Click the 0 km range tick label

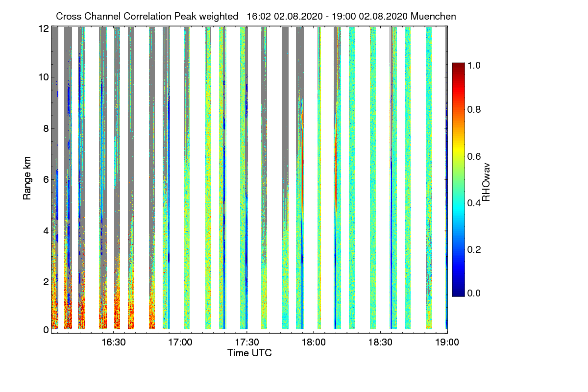pos(46,330)
